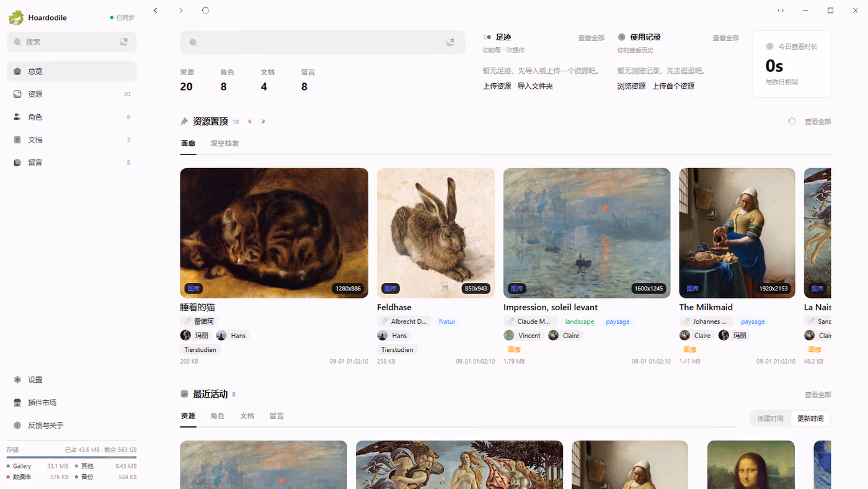
Task: Go forward using the top bar right chevron
Action: tap(180, 11)
